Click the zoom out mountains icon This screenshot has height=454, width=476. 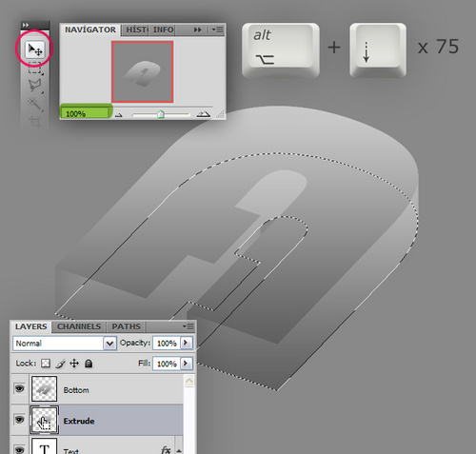(x=118, y=115)
